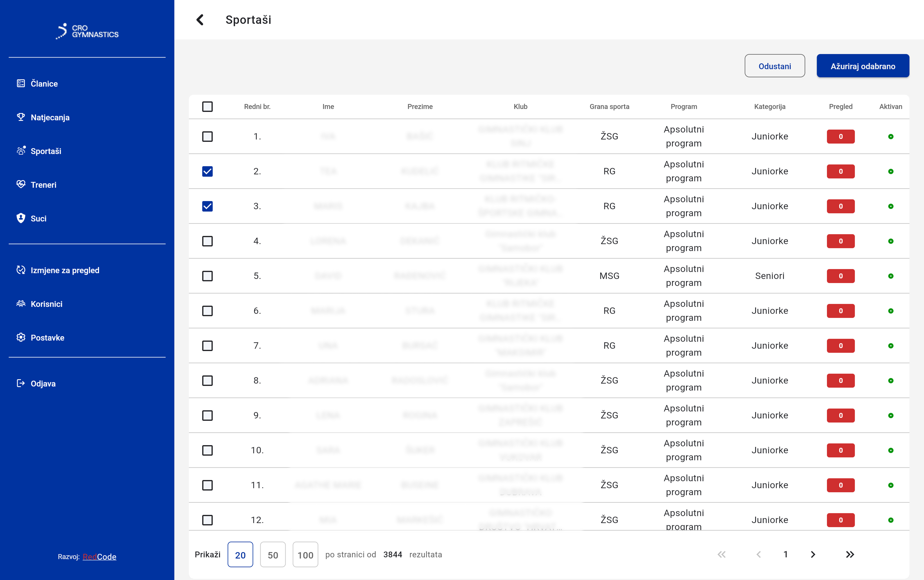The height and width of the screenshot is (580, 924).
Task: Open the RedCode developer link
Action: [99, 556]
